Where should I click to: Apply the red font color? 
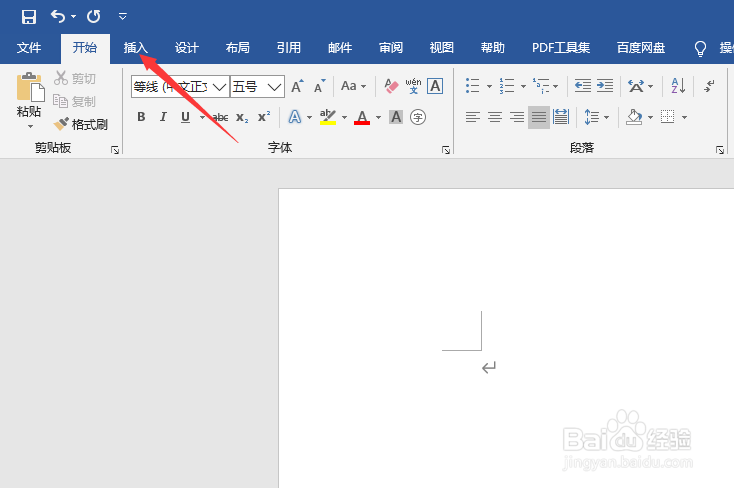362,117
